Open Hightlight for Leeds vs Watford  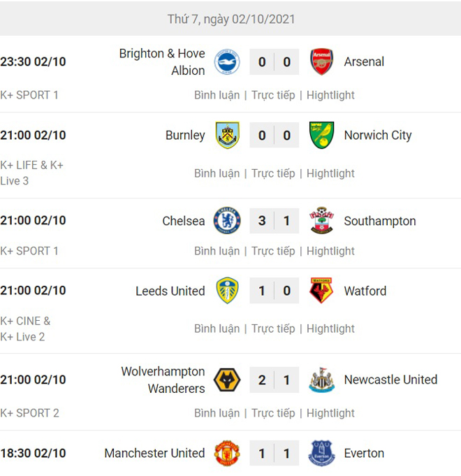pos(330,329)
